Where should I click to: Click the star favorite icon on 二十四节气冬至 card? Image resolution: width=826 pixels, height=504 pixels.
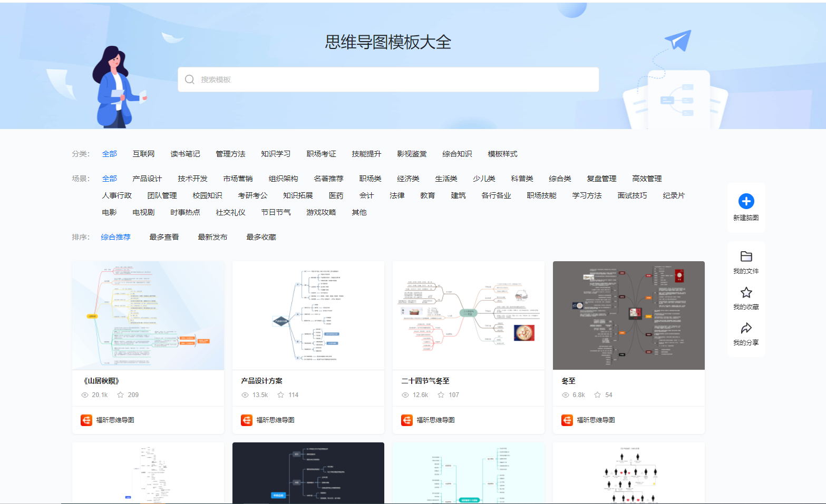pos(441,395)
